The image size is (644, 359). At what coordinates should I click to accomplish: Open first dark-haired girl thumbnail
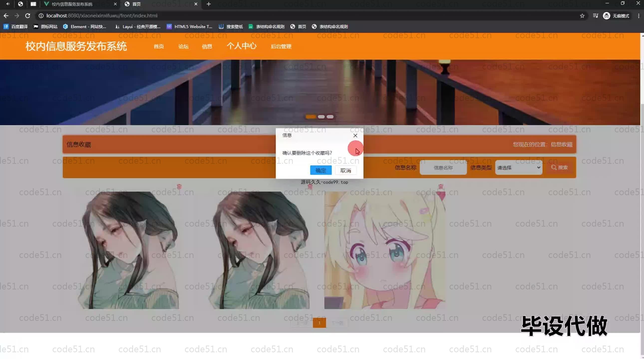128,250
